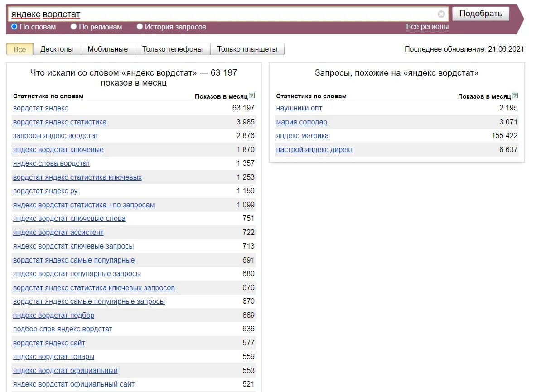536x392 pixels.
Task: Open 'запросы яндекс вордстат' link
Action: point(55,136)
